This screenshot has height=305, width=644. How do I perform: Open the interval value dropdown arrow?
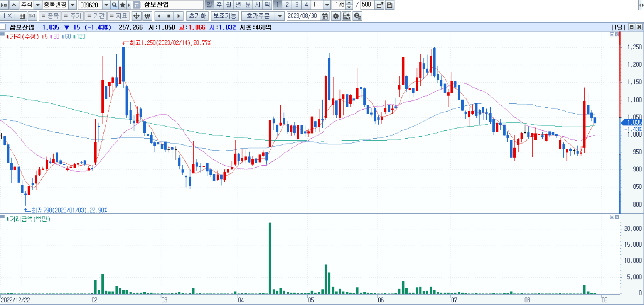(327, 5)
